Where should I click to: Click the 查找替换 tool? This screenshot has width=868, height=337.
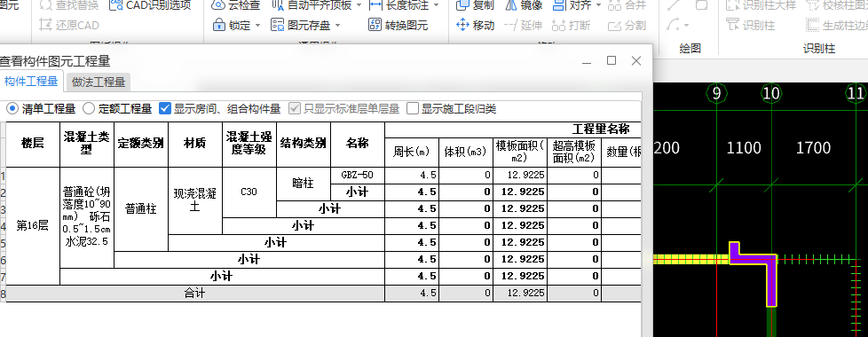(x=69, y=5)
